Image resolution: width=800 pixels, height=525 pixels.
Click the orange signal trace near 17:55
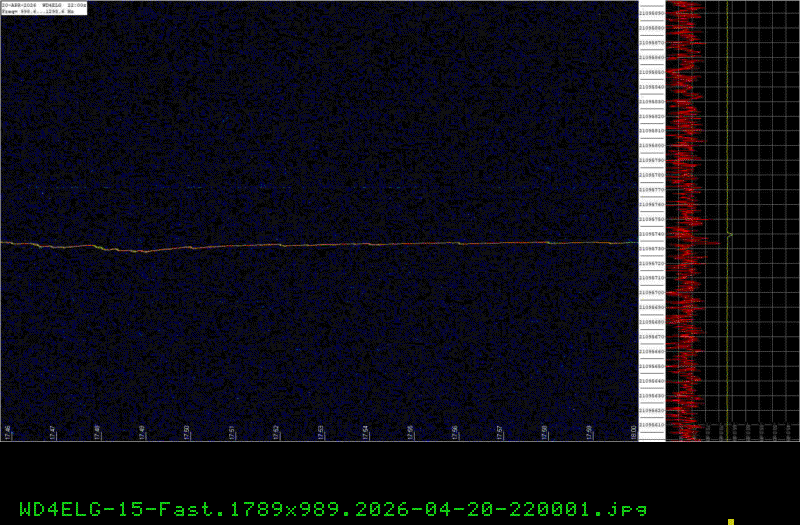pos(410,244)
